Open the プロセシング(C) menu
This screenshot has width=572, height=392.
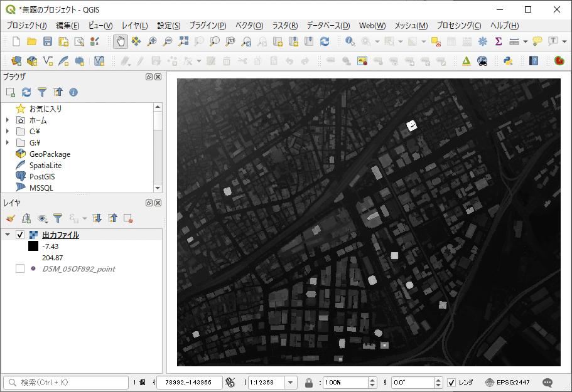(458, 26)
